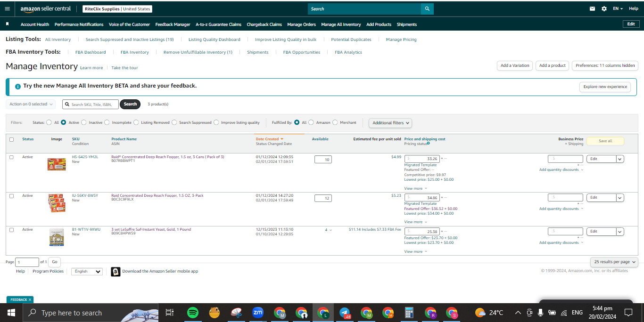Click the Add a product button
This screenshot has height=322, width=644.
click(x=553, y=65)
